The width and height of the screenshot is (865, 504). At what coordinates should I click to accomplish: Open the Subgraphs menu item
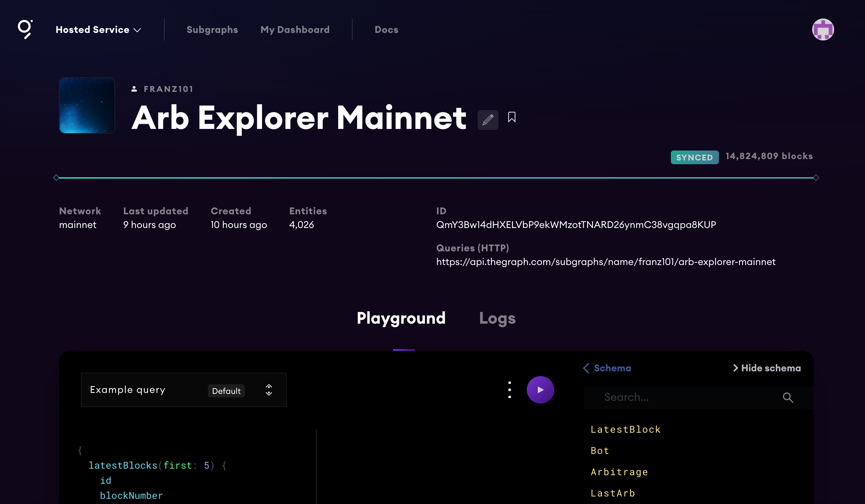(212, 29)
